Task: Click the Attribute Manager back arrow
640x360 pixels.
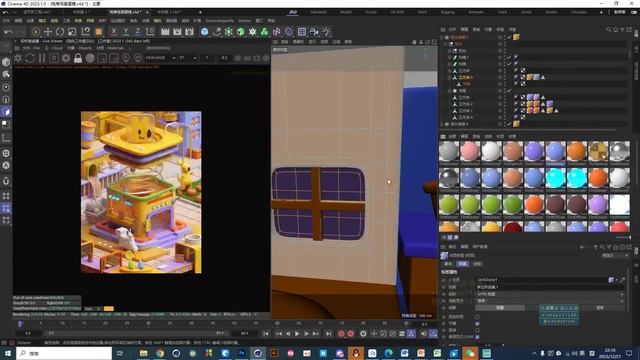Action: [x=582, y=247]
